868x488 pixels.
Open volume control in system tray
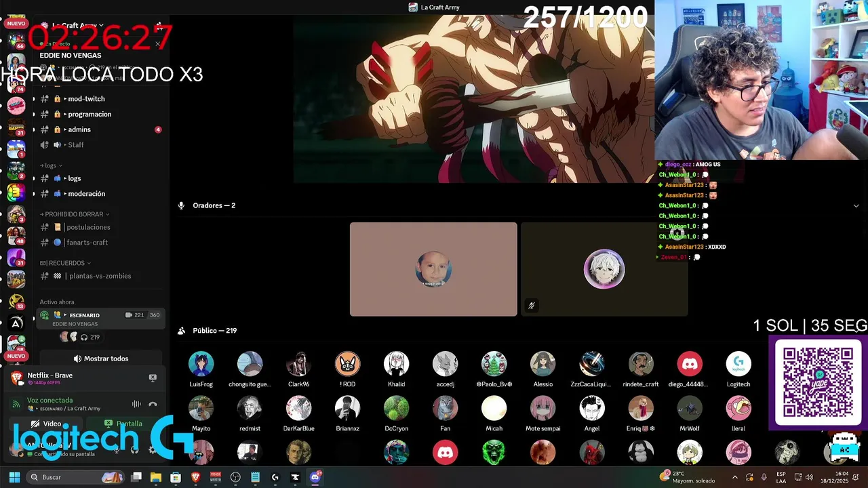[x=809, y=477]
